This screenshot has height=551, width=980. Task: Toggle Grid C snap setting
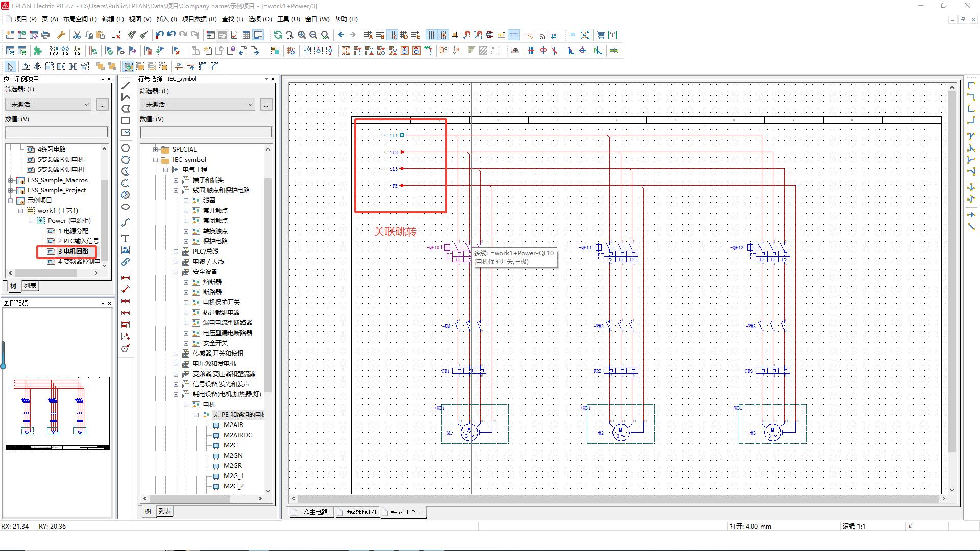392,35
